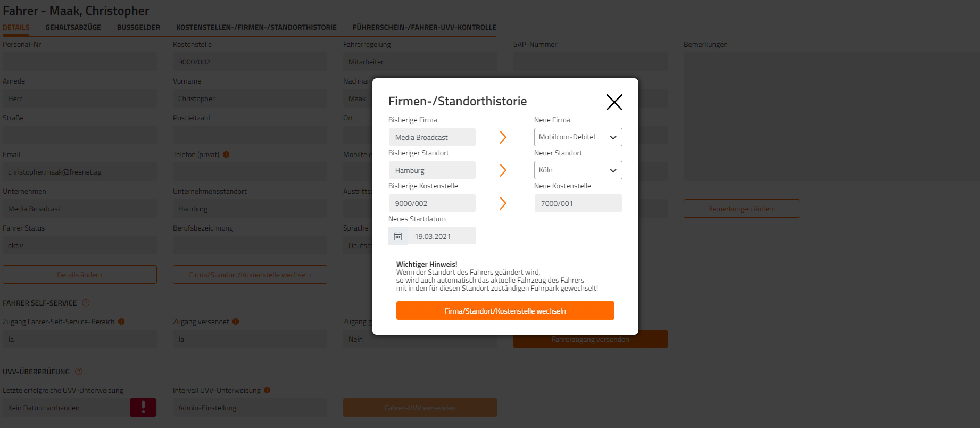Click orange Firma/Standort/Kostenstelle wechseln button

click(x=505, y=311)
